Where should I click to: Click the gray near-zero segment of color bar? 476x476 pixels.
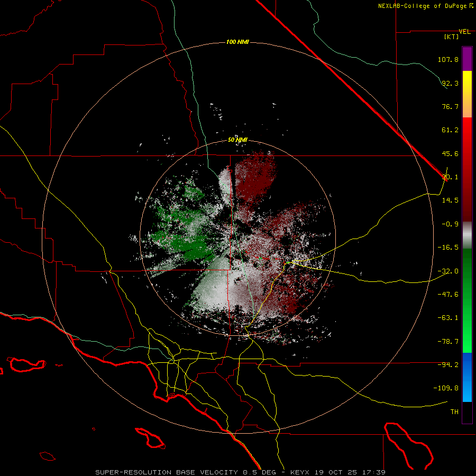coord(467,235)
